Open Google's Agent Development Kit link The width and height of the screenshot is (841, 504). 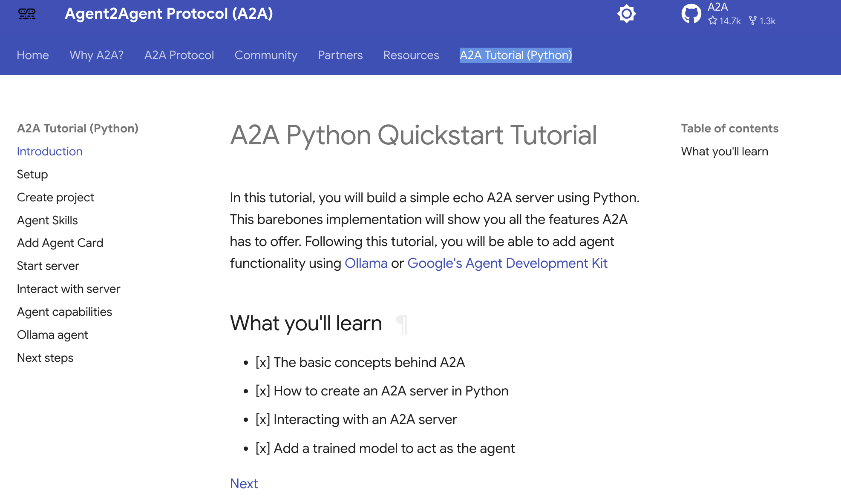pyautogui.click(x=507, y=263)
